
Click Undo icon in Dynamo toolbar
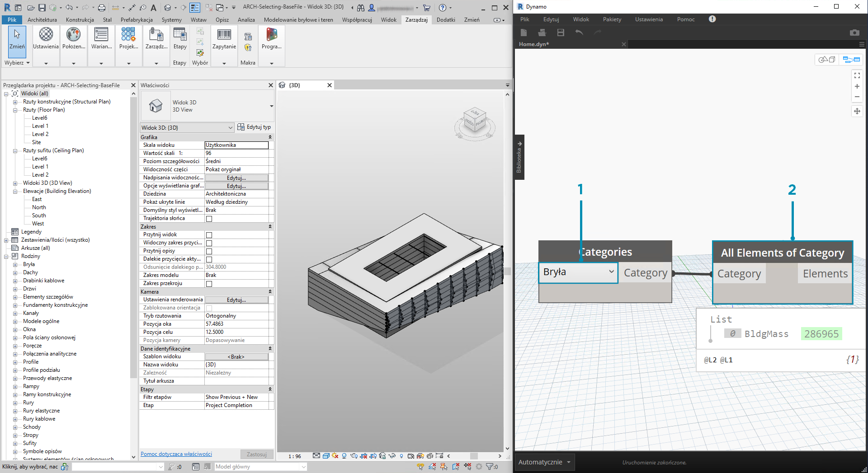[x=579, y=33]
